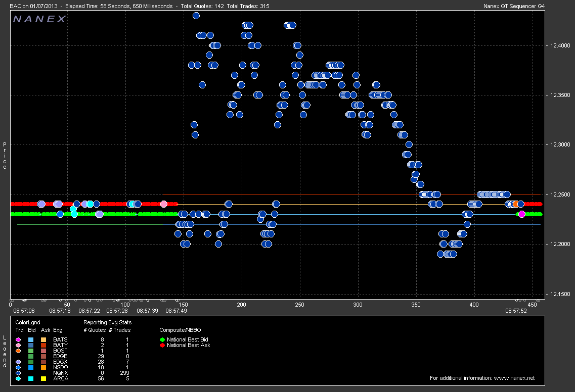Open the www.nanex.net link
The height and width of the screenshot is (392, 575).
coord(514,378)
